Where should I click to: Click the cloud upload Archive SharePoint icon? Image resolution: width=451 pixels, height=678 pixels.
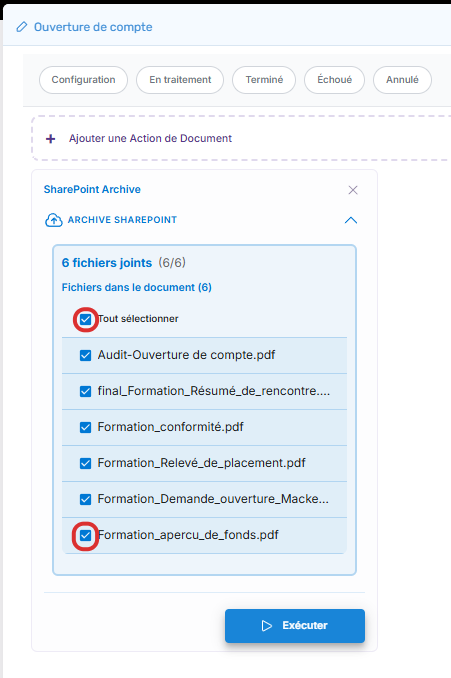pos(54,220)
